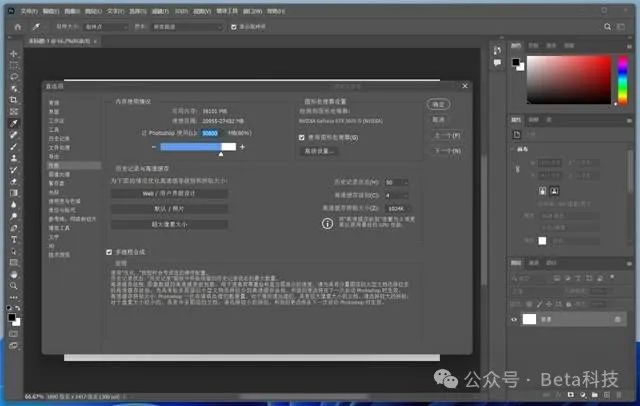Viewport: 640px width, 406px height.
Task: Click the 确定 button
Action: [438, 104]
